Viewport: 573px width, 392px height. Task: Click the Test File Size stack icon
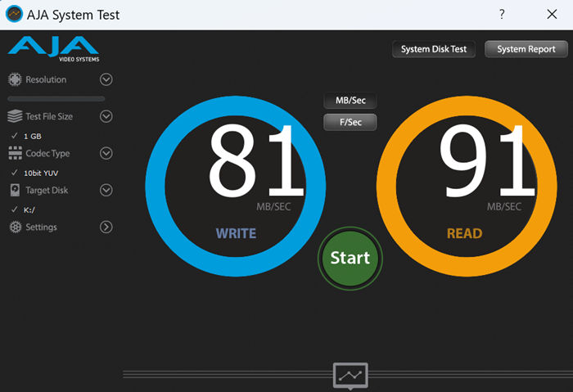(15, 116)
